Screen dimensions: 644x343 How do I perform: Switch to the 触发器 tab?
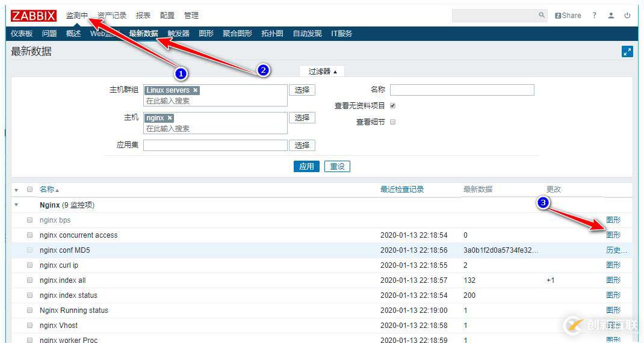click(x=179, y=34)
